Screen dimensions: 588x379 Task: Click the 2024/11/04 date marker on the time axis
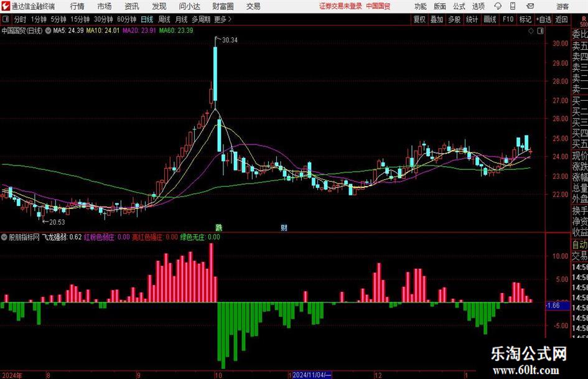tap(312, 375)
